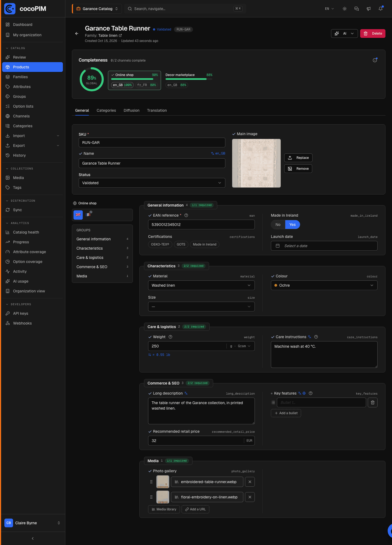Click the Weight help icon

click(170, 337)
